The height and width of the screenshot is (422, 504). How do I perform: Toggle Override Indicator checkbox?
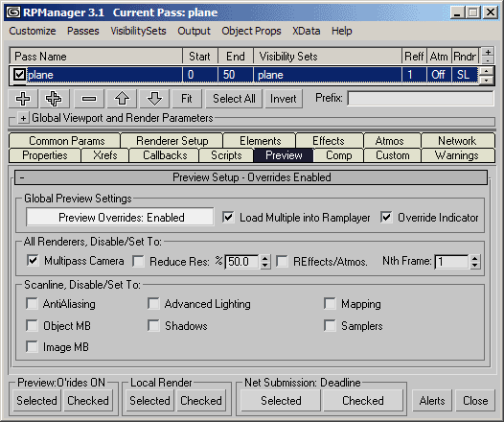coord(386,217)
